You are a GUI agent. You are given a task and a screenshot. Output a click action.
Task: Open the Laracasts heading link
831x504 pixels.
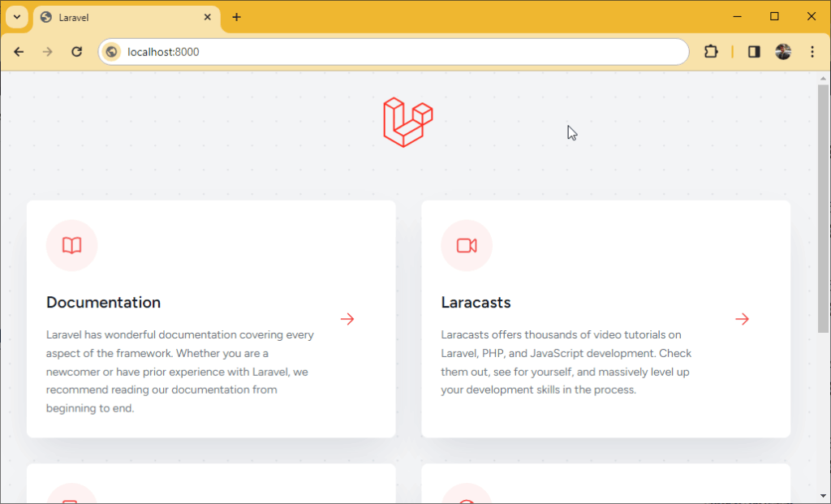[x=476, y=302]
